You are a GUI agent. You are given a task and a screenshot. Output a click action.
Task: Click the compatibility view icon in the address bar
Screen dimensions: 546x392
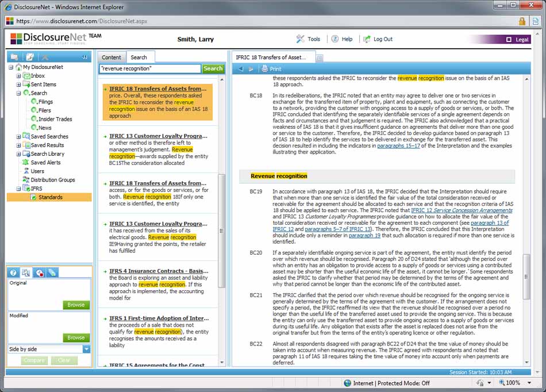point(536,21)
